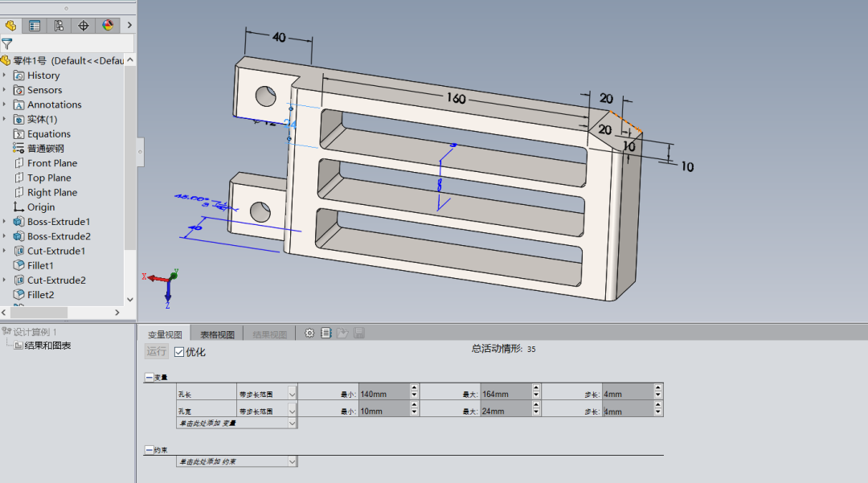Select the Fillet1 feature icon
868x483 pixels.
(18, 265)
